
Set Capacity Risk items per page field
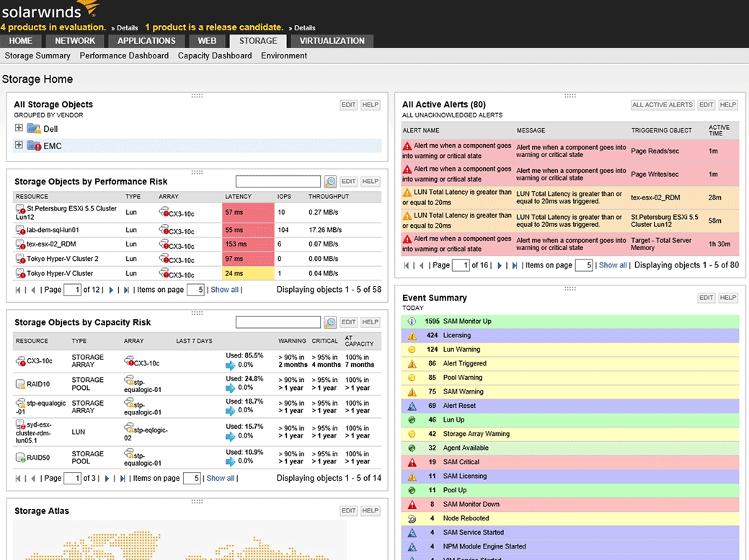(x=192, y=479)
